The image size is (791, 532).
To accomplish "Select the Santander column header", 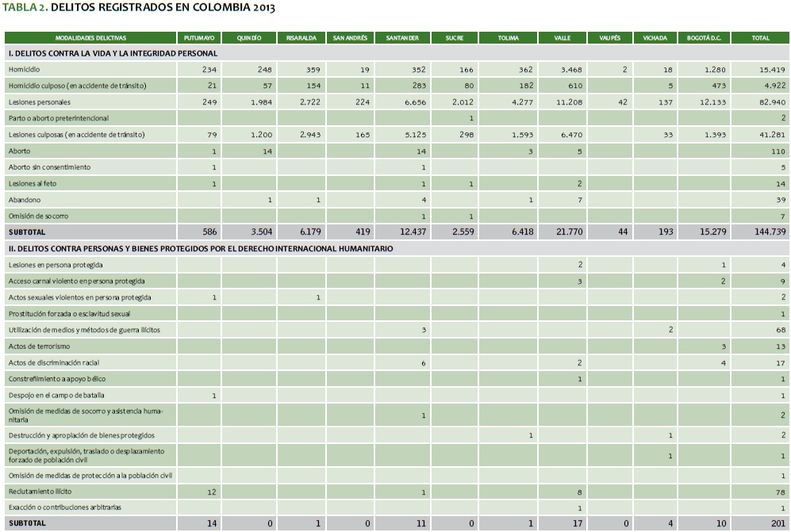I will pos(402,38).
